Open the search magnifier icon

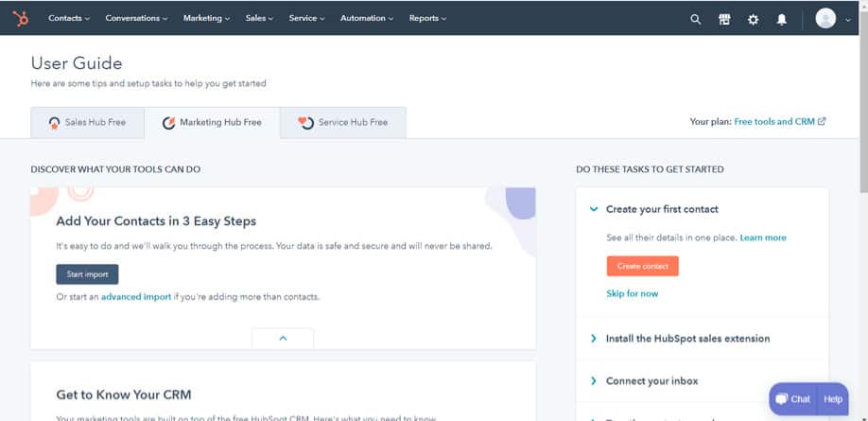click(x=695, y=19)
